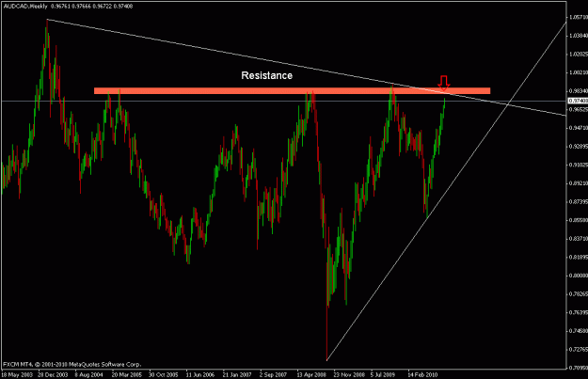The height and width of the screenshot is (379, 588).
Task: Click the '14 Feb 2010' date label
Action: click(x=422, y=375)
